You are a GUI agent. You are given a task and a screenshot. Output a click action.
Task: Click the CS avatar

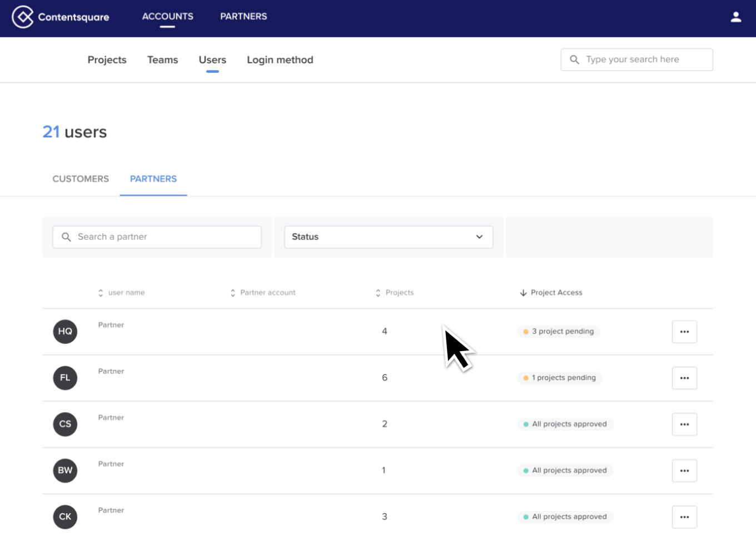[65, 424]
